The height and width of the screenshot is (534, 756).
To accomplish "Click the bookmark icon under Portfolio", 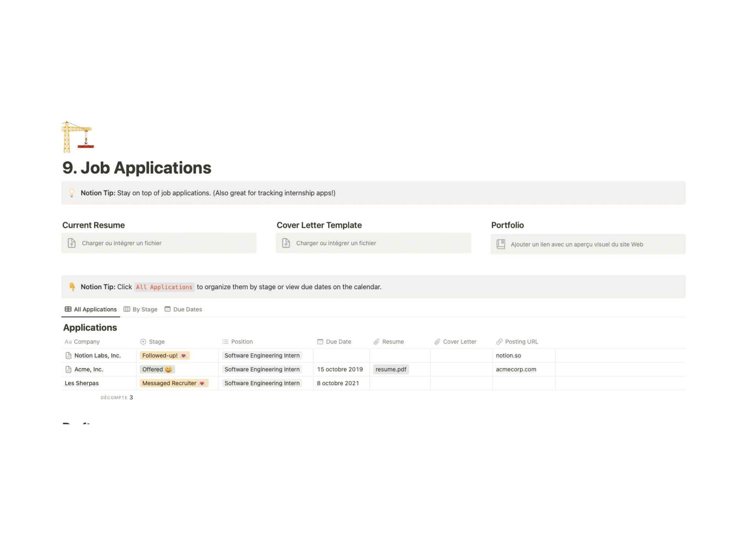I will point(501,244).
